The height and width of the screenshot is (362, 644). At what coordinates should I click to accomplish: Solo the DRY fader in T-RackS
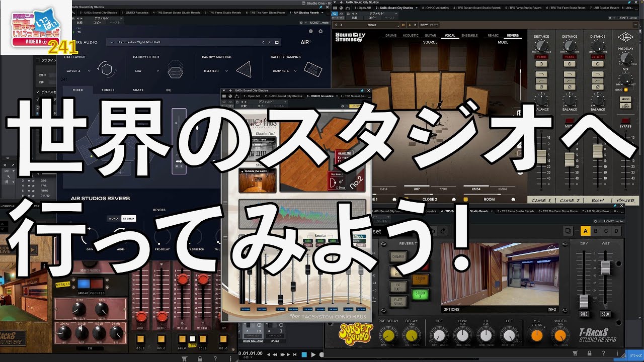pos(584,314)
